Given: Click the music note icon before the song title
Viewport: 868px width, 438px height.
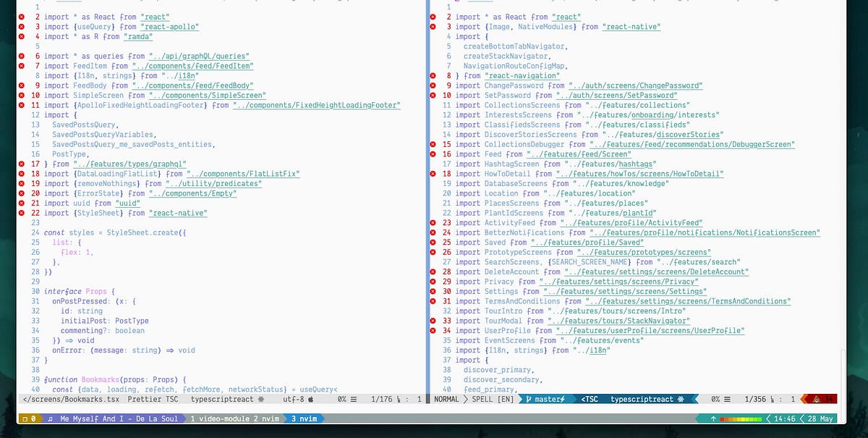Looking at the screenshot, I should click(x=50, y=418).
